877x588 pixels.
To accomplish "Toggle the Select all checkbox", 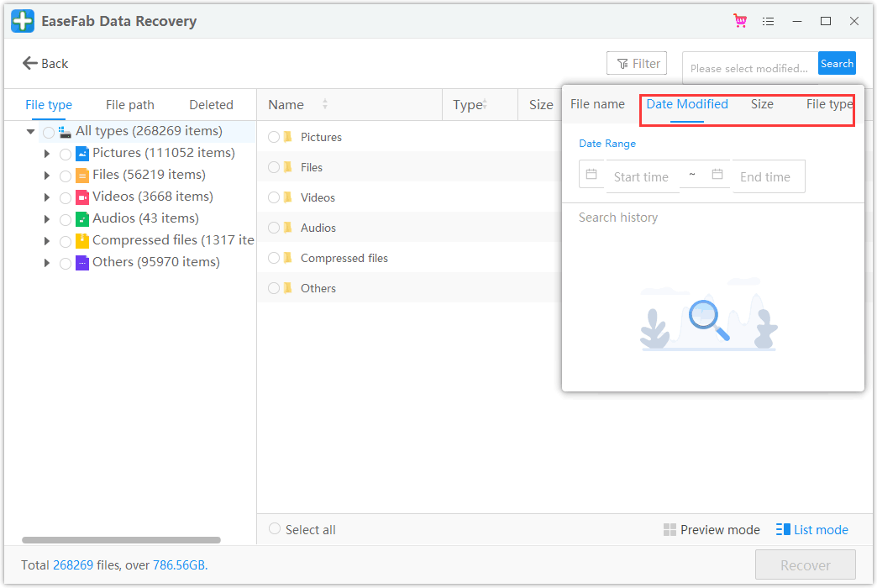I will click(274, 528).
